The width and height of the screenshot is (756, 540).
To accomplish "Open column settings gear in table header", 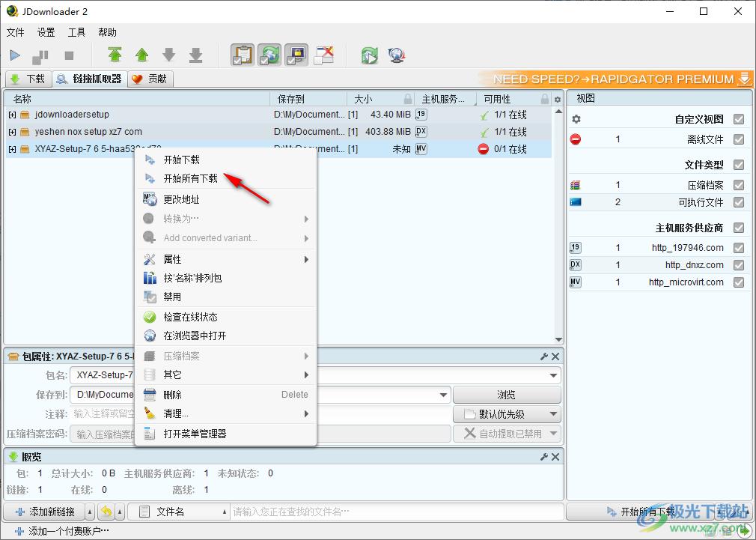I will [558, 100].
